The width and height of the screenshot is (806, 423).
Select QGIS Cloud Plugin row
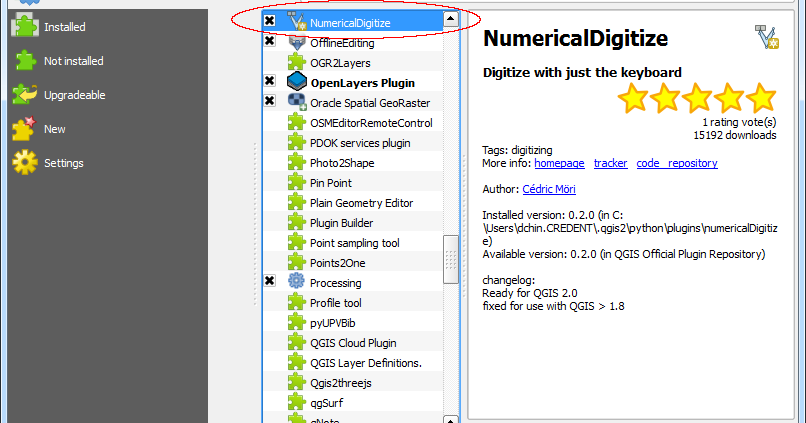coord(353,343)
